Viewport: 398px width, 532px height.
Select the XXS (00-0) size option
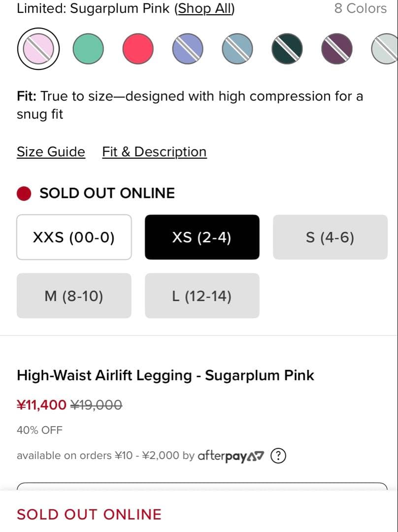pos(74,237)
